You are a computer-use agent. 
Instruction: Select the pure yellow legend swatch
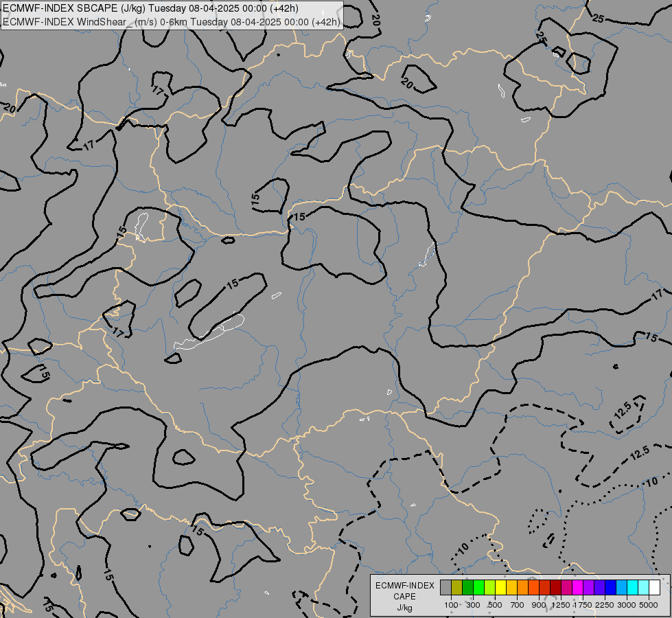coord(500,587)
